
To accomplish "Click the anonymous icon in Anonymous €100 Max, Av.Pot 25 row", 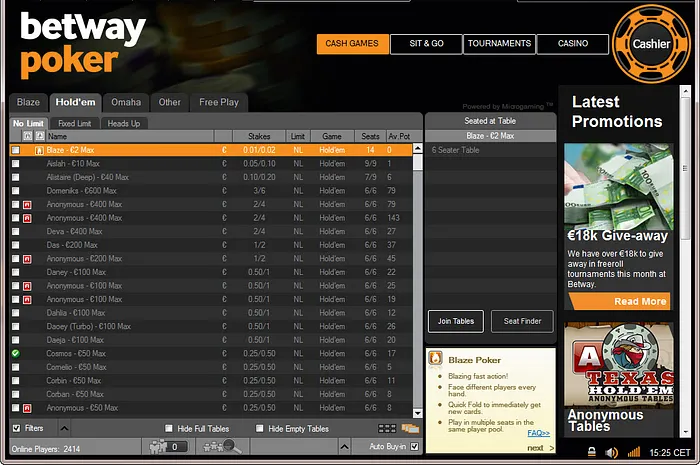I will click(27, 286).
